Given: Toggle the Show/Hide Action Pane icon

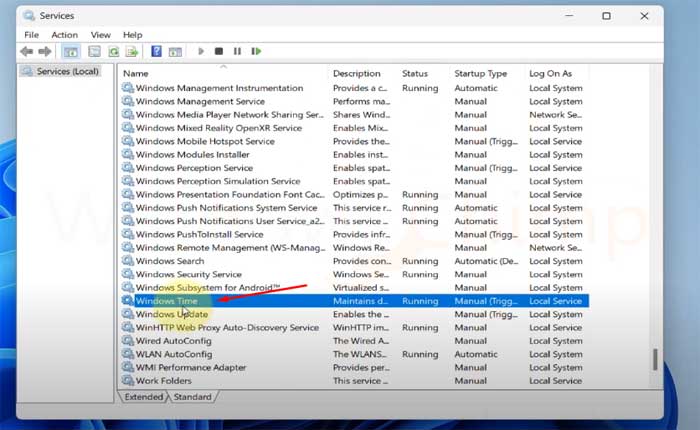Looking at the screenshot, I should (175, 51).
